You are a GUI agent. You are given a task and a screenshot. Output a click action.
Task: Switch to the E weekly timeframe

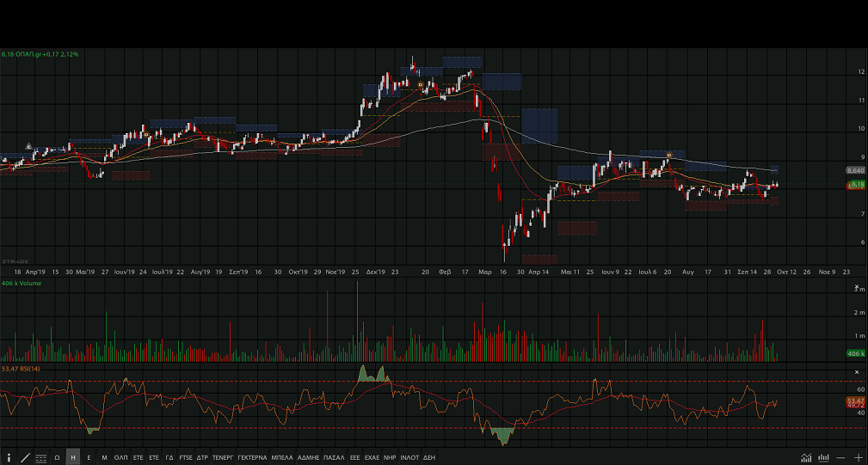[x=89, y=458]
